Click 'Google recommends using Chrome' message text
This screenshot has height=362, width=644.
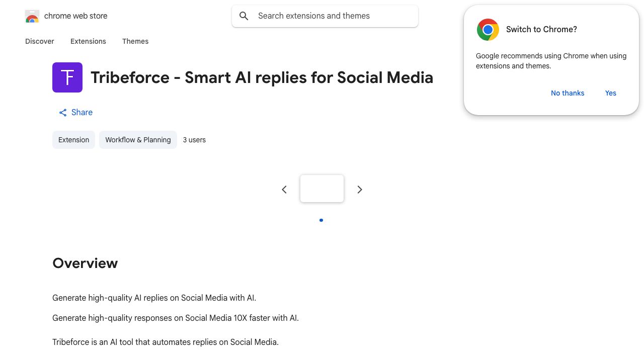coord(551,61)
